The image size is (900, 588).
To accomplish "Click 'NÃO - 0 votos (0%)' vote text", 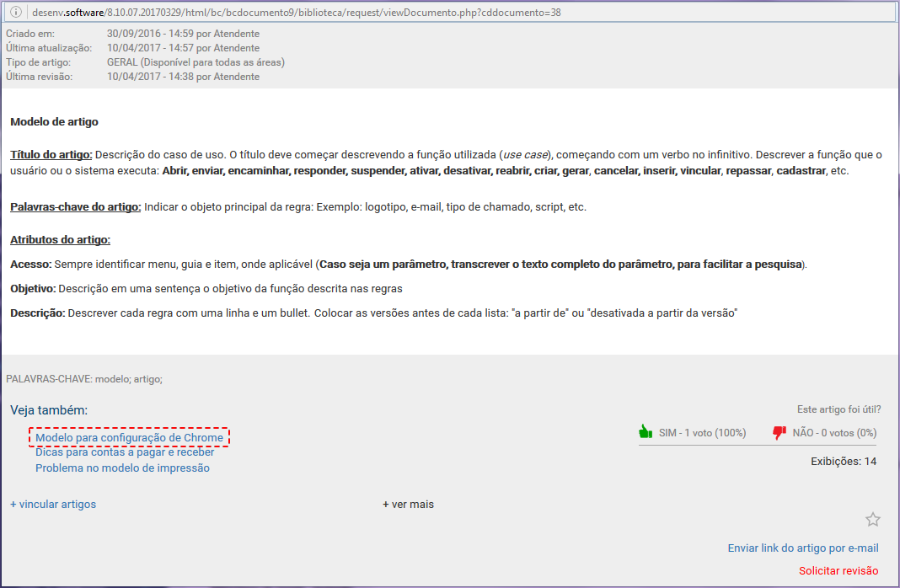I will pyautogui.click(x=834, y=432).
